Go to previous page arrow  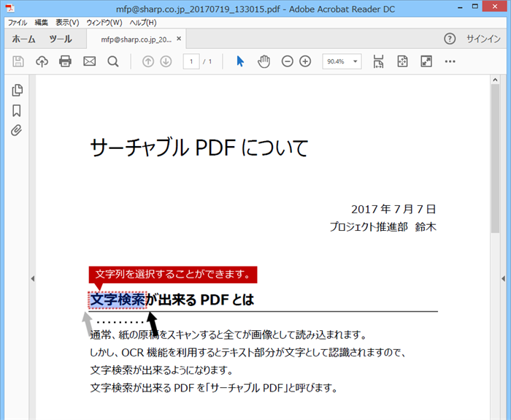(148, 61)
